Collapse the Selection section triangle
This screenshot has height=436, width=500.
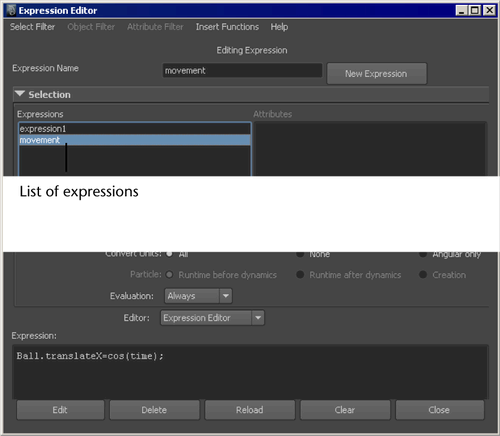[20, 94]
